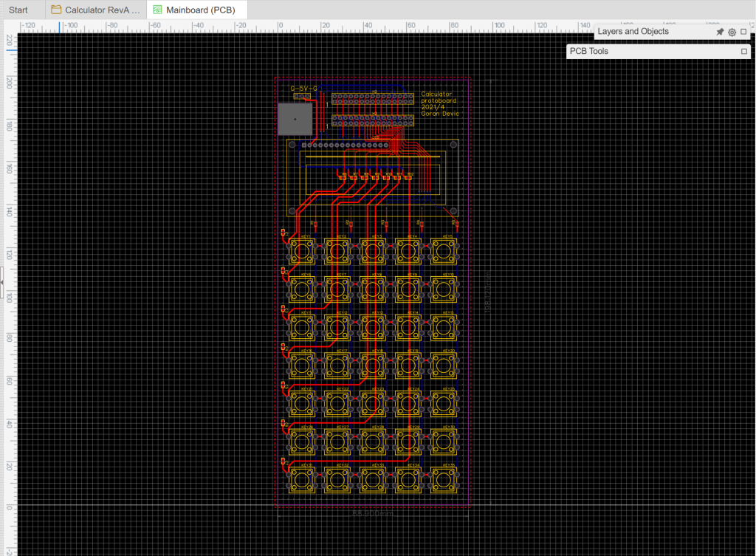Click the display connector footprint below the headers

pyautogui.click(x=346, y=145)
